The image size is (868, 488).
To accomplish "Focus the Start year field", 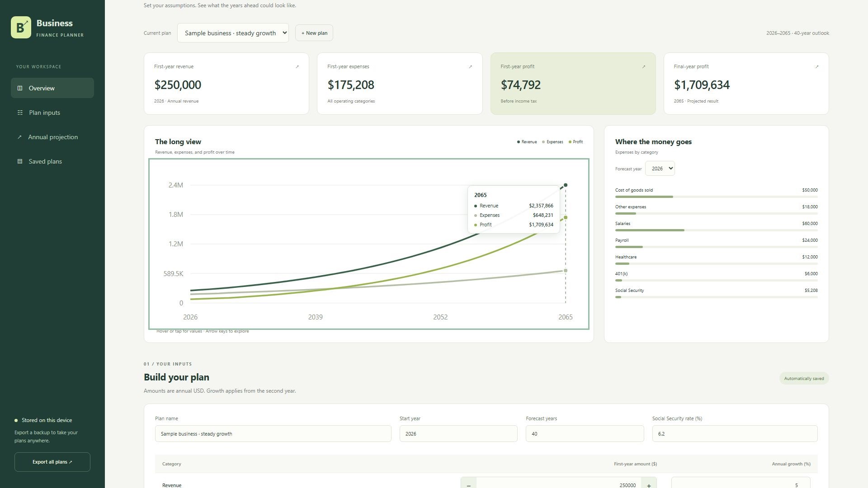I will coord(458,434).
